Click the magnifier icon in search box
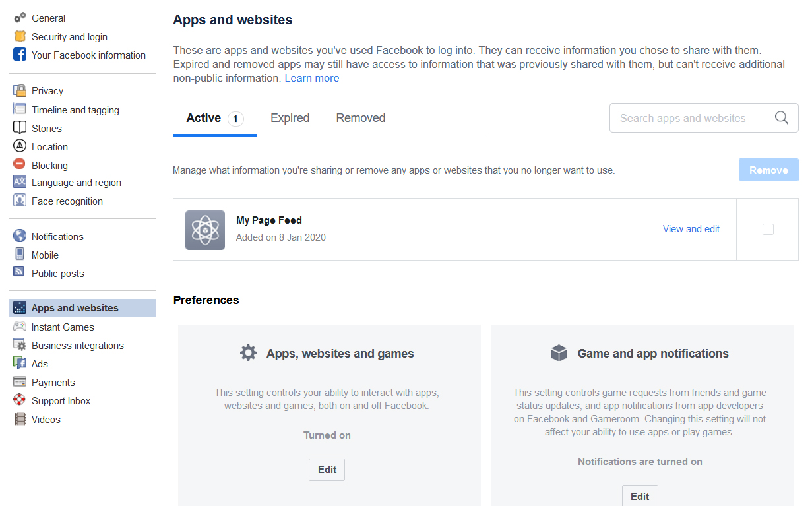Screen dimensions: 812x506 click(782, 118)
